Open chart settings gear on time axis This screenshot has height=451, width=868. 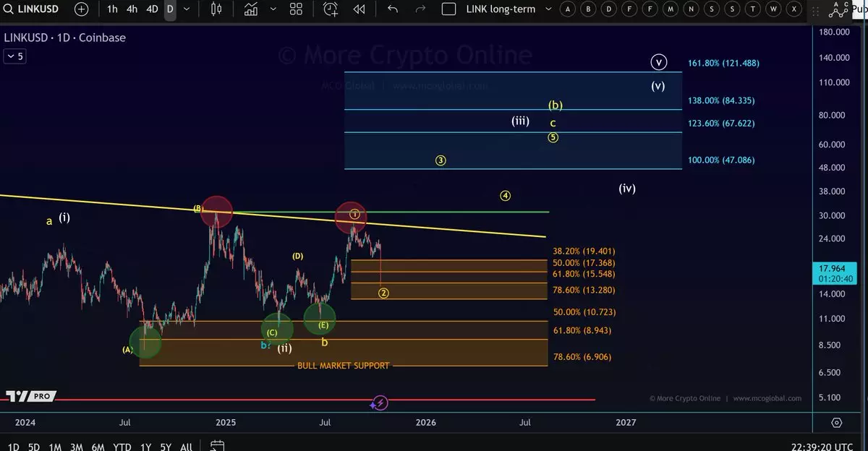coord(837,422)
